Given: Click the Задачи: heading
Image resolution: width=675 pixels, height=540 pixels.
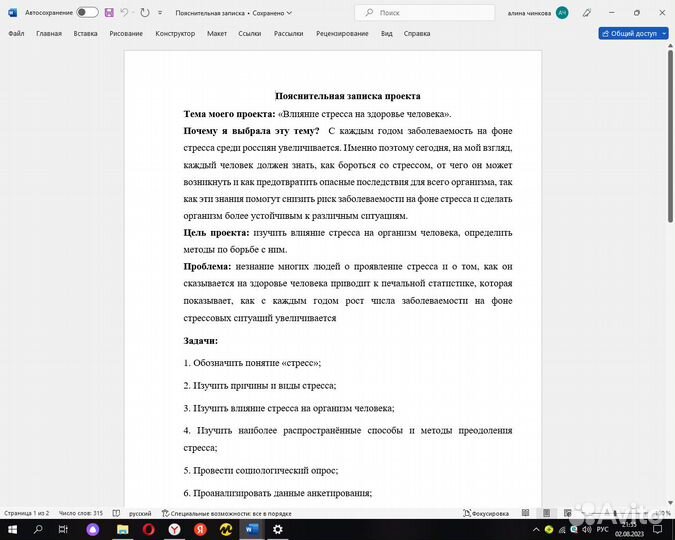Looking at the screenshot, I should point(201,341).
